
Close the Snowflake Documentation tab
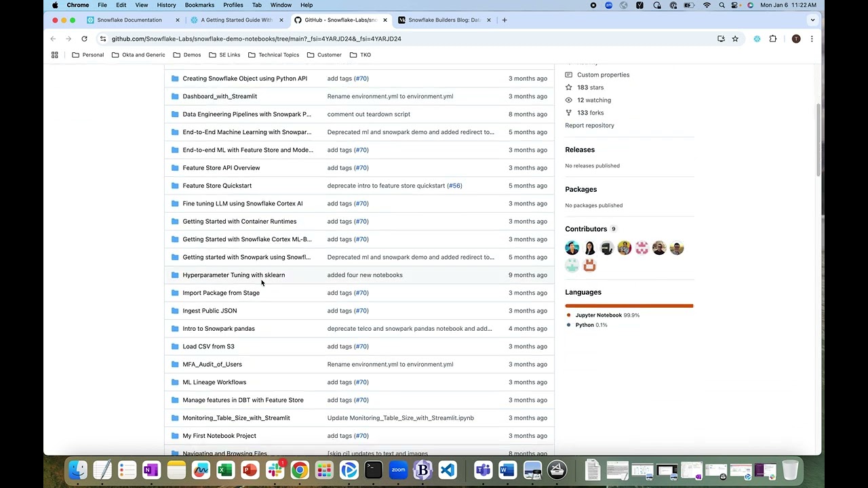point(178,20)
